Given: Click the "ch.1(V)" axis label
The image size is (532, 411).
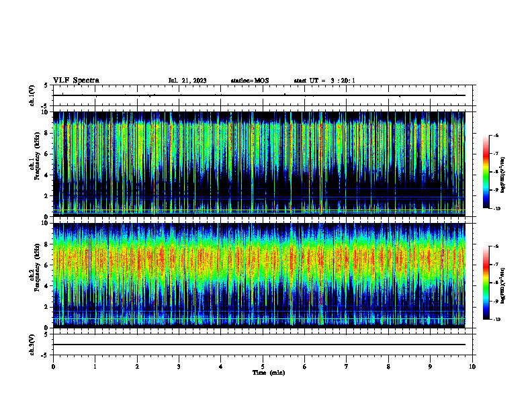Looking at the screenshot, I should (32, 95).
